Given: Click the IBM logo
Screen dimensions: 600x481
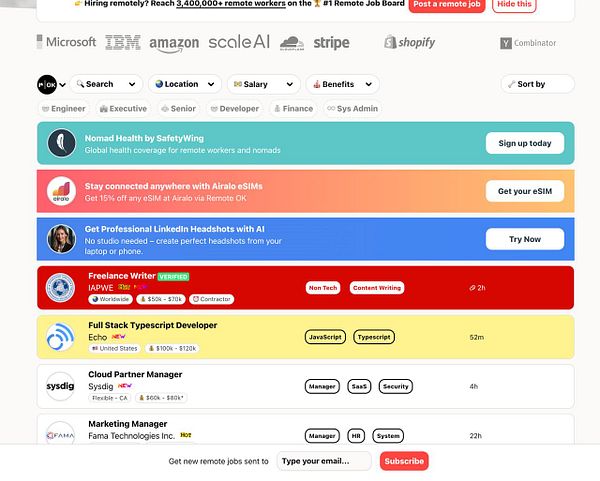Looking at the screenshot, I should pyautogui.click(x=123, y=42).
